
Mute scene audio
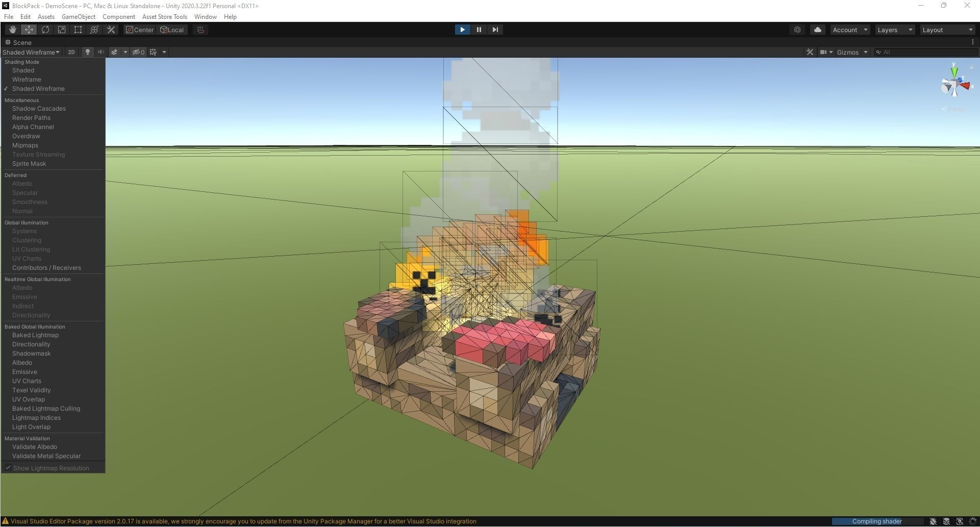pyautogui.click(x=100, y=52)
